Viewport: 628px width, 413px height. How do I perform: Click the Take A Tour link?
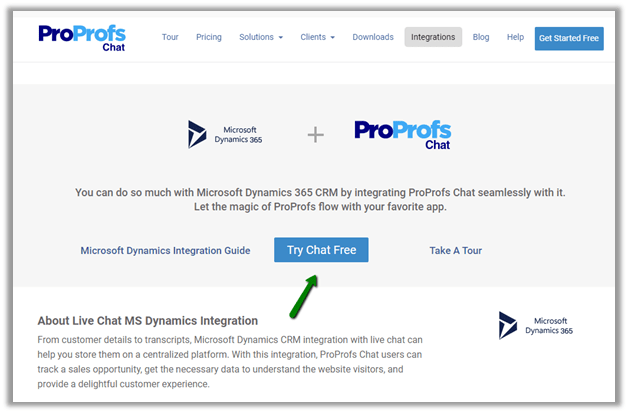click(x=455, y=250)
